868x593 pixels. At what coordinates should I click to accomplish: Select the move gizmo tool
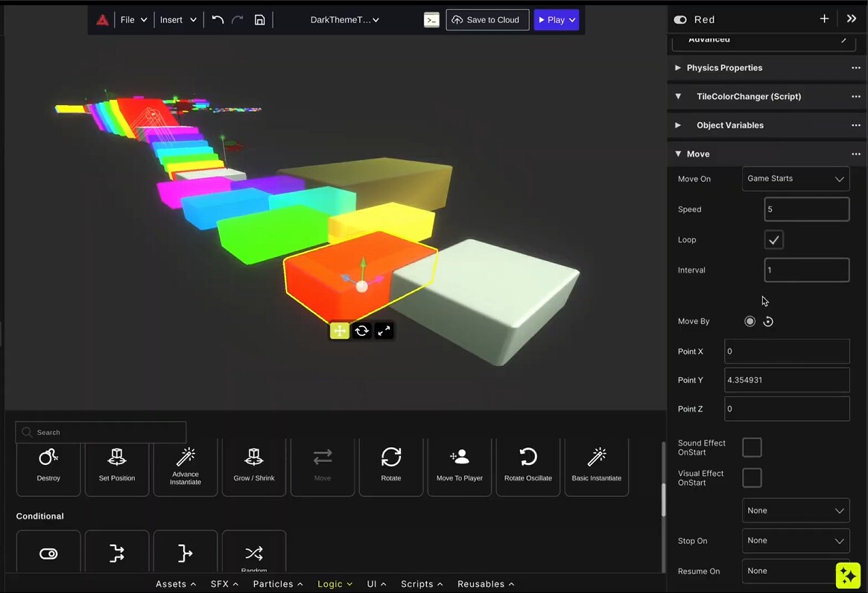pos(339,331)
